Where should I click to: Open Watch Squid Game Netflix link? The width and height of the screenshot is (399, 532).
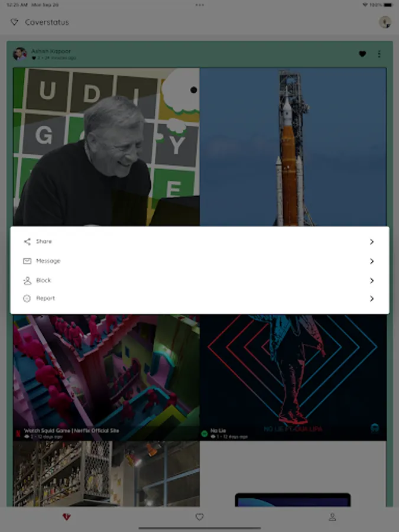(x=72, y=430)
